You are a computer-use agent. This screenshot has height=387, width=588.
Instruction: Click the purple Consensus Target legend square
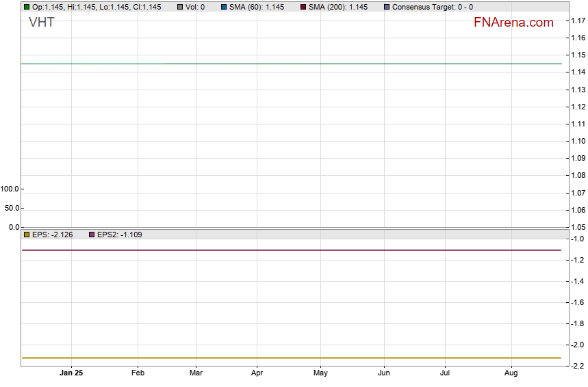pyautogui.click(x=387, y=7)
